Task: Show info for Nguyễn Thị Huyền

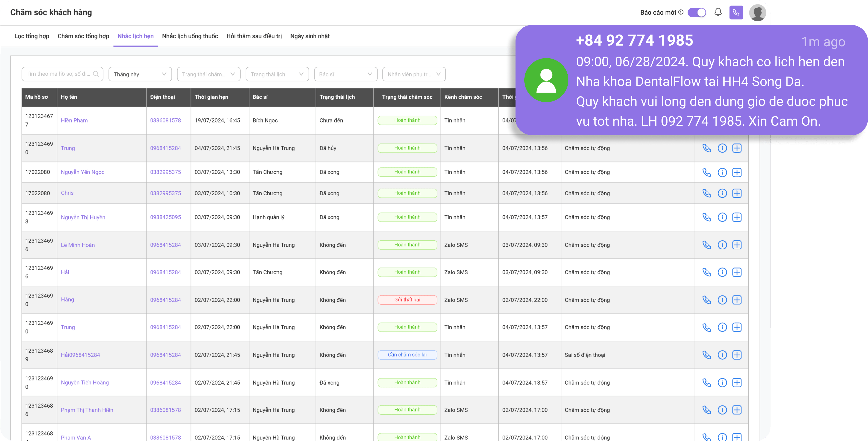Action: [x=722, y=217]
